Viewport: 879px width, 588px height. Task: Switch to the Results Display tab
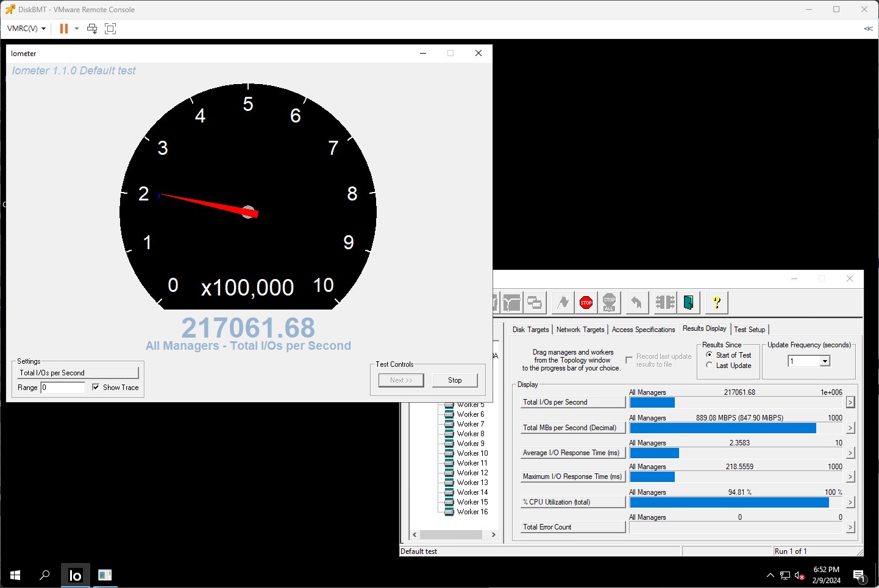(704, 328)
